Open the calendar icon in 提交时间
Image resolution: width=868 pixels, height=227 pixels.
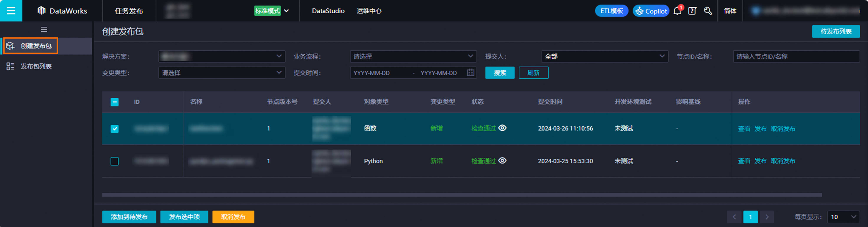click(x=470, y=73)
